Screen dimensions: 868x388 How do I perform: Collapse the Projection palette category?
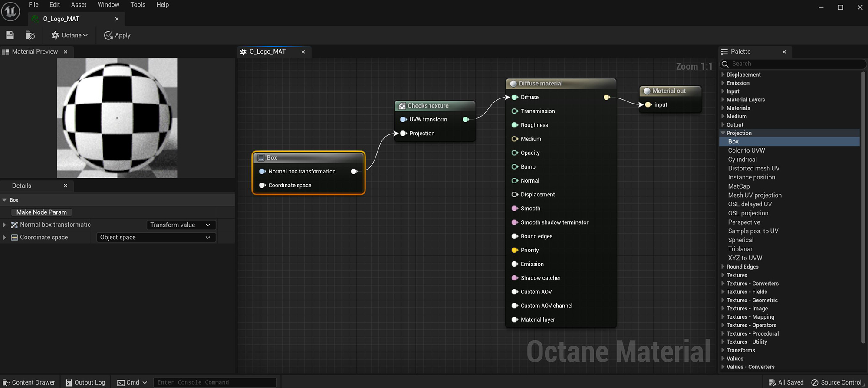(x=723, y=133)
